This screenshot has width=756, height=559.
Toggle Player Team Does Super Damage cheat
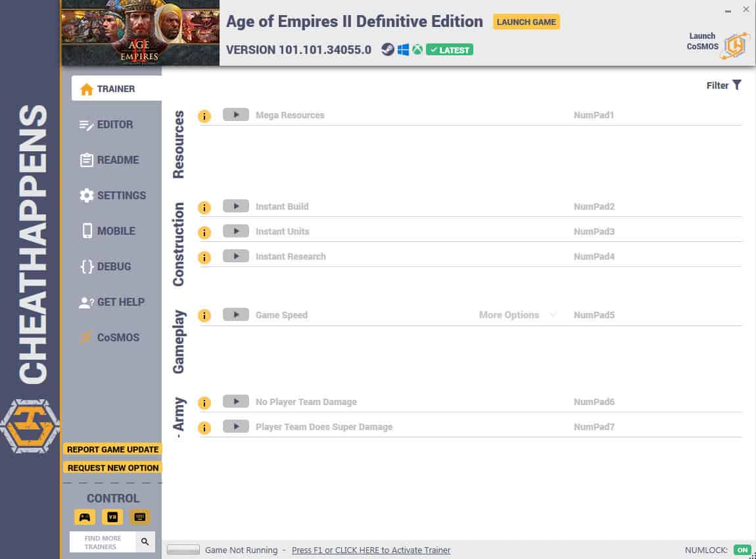[x=236, y=426]
